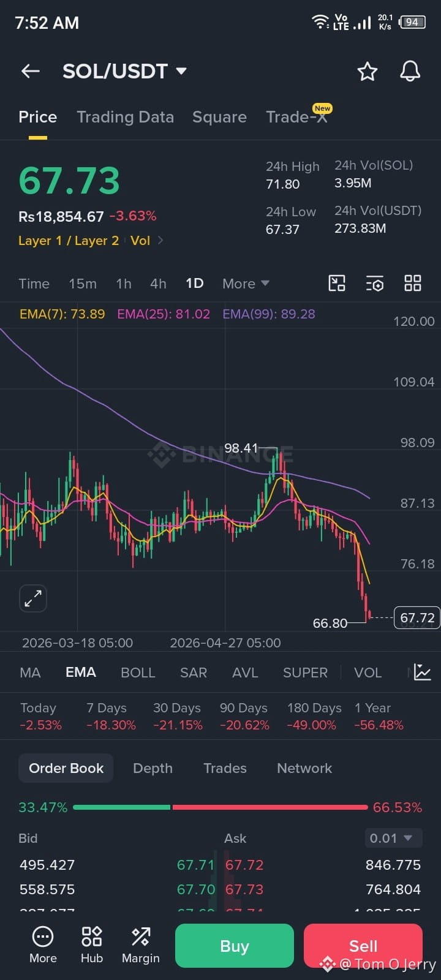Toggle the VOL indicator
This screenshot has height=980, width=441.
pyautogui.click(x=367, y=673)
